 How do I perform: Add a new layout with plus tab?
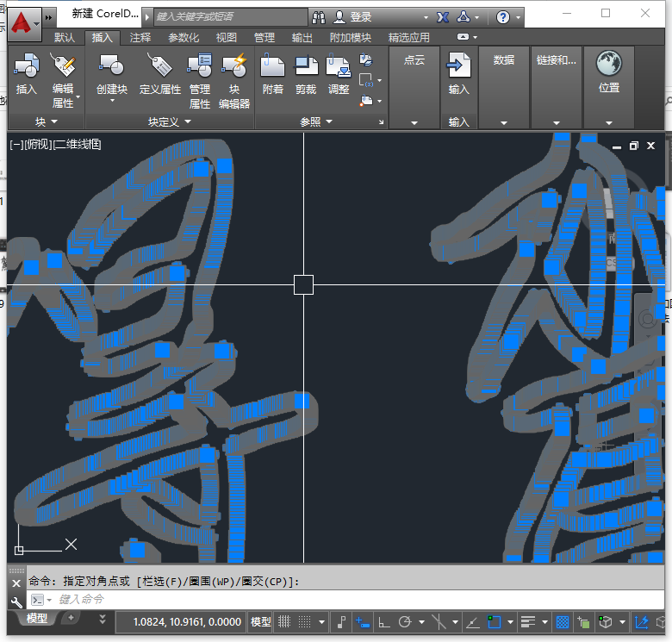(x=71, y=618)
